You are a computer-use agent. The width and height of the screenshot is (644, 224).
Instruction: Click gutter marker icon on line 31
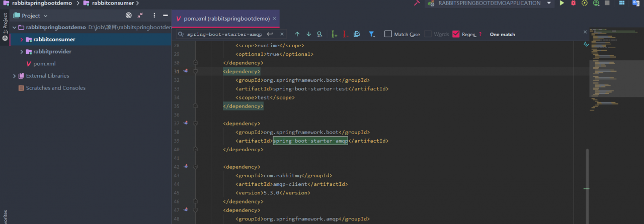(186, 71)
